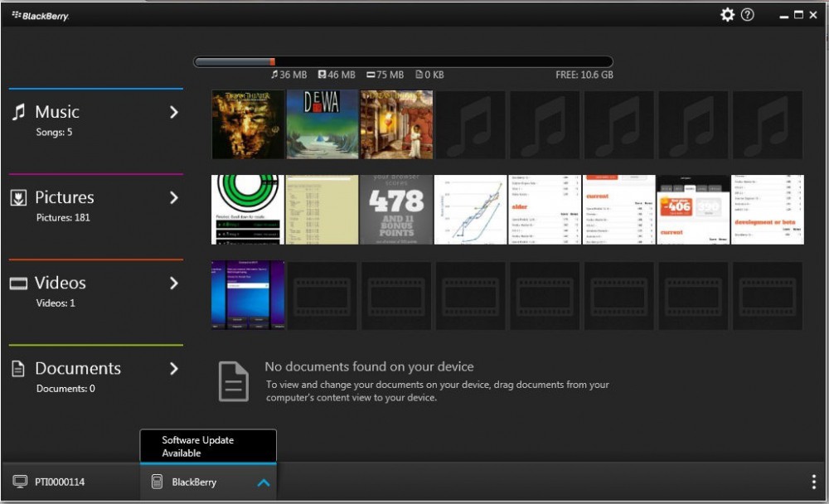Expand the Videos section chevron

pos(174,283)
